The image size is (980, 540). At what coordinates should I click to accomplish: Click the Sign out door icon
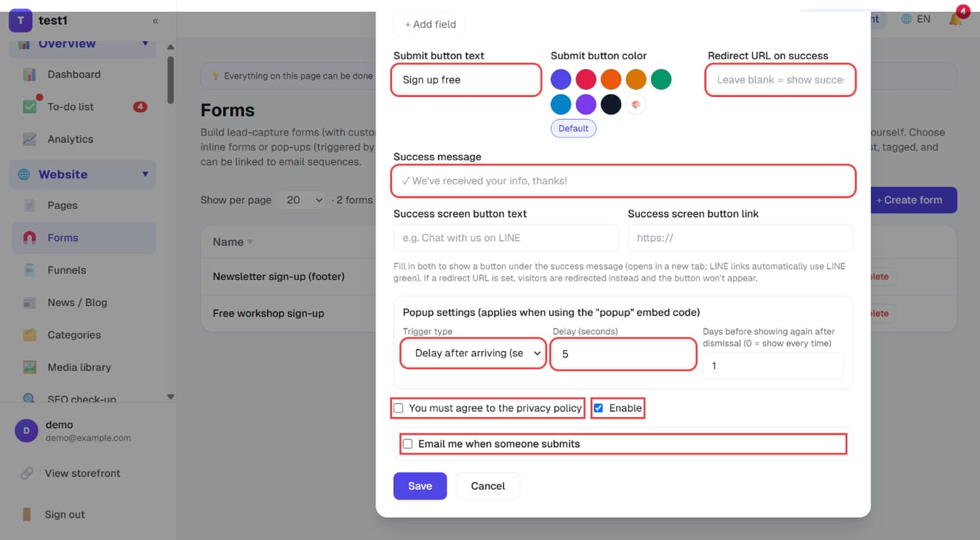click(x=27, y=514)
